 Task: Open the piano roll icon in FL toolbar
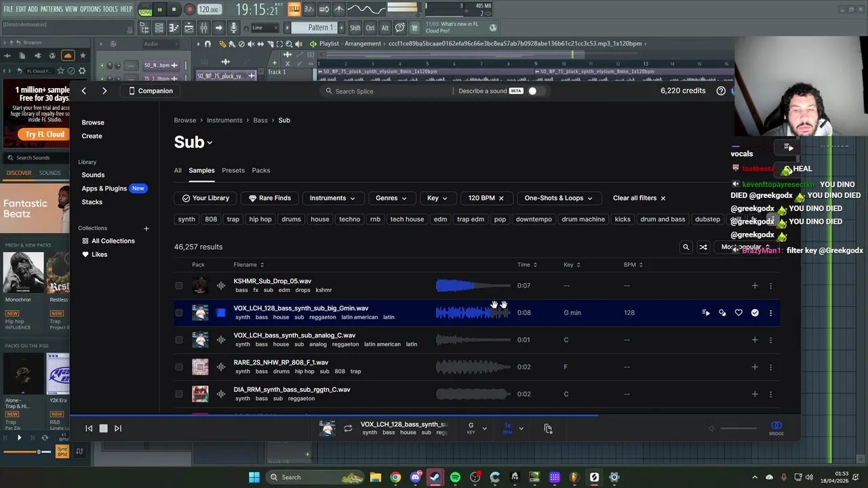[174, 28]
